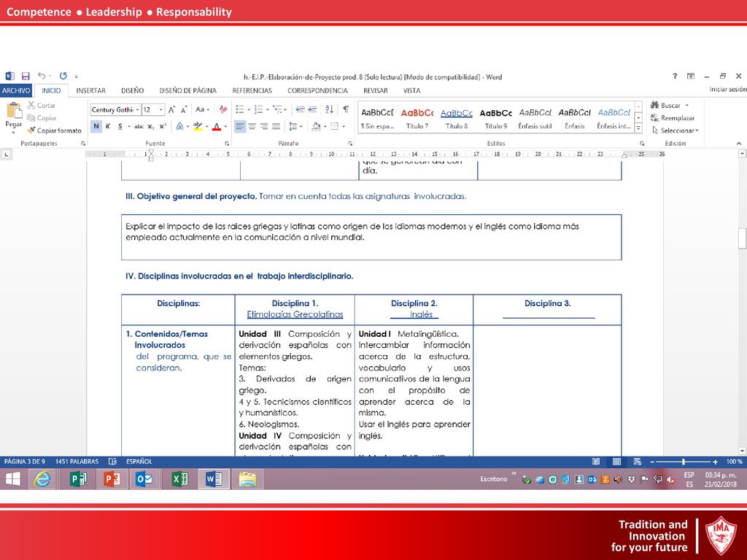
Task: Click the zoom slider in status bar
Action: pyautogui.click(x=684, y=462)
